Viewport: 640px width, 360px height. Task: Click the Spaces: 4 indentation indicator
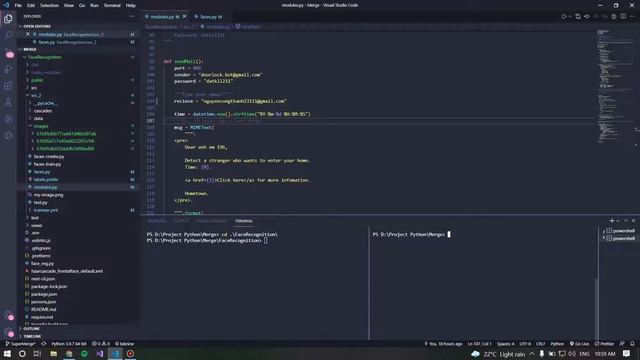click(506, 344)
